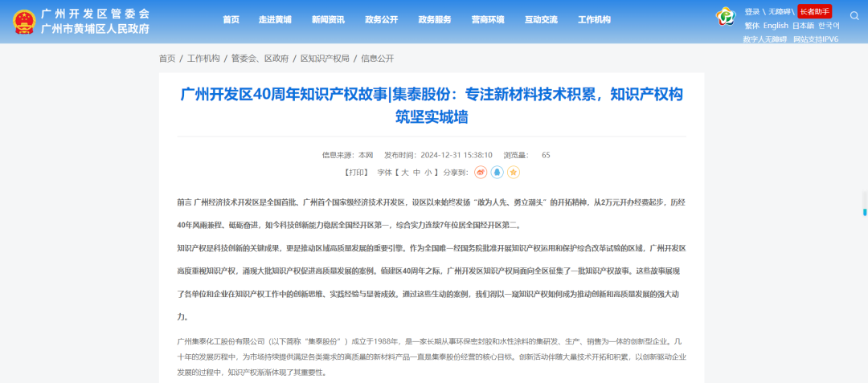
Task: Open the search magnifier icon
Action: click(x=854, y=16)
